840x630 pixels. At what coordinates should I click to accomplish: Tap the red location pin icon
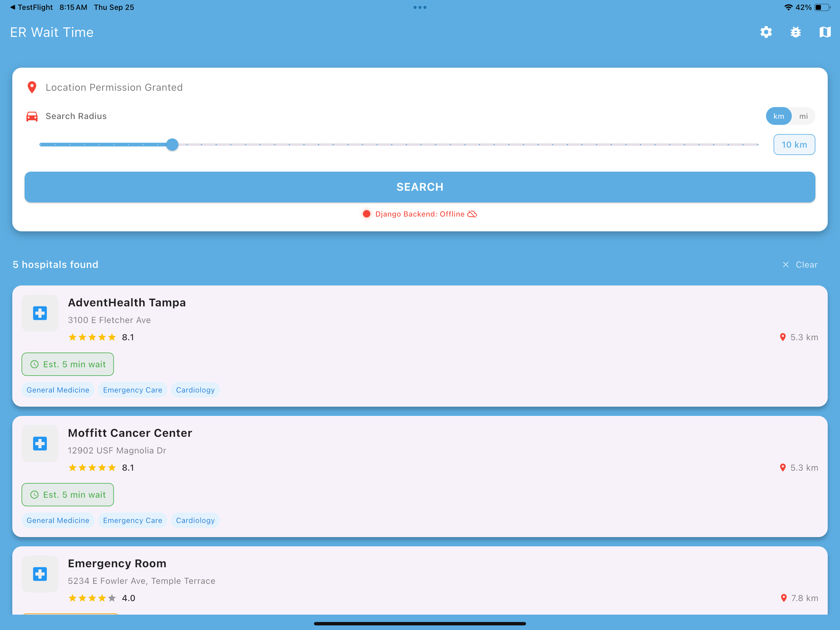point(32,87)
